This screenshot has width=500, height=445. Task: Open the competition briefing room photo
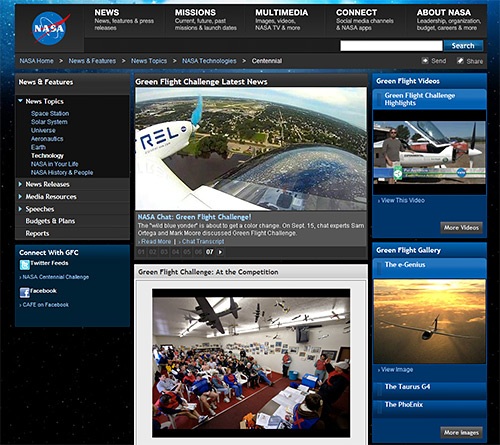[251, 363]
